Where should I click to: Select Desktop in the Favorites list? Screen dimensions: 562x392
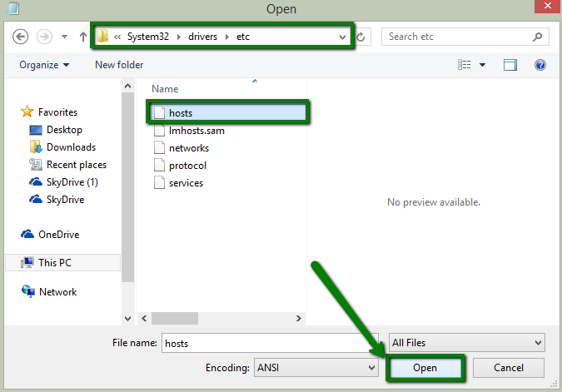coord(64,130)
